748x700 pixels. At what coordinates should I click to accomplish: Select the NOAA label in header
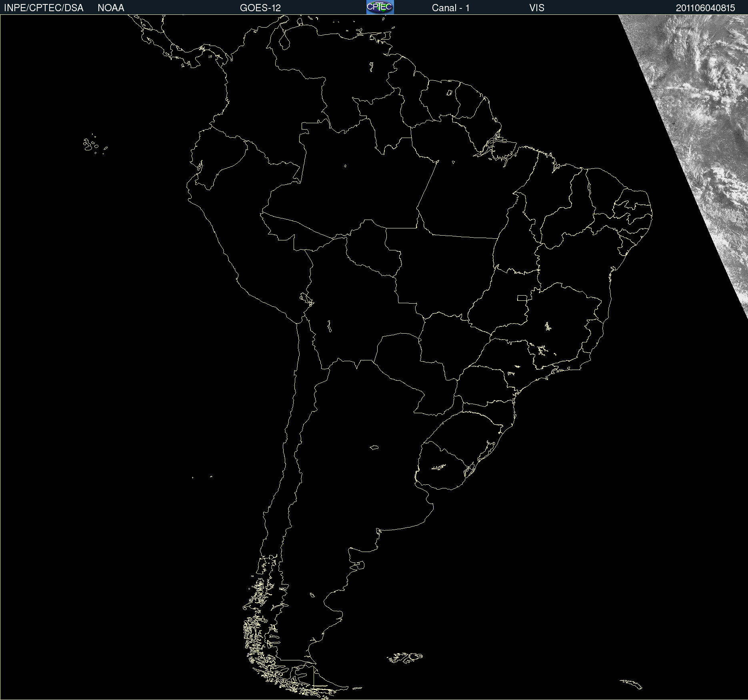[111, 8]
